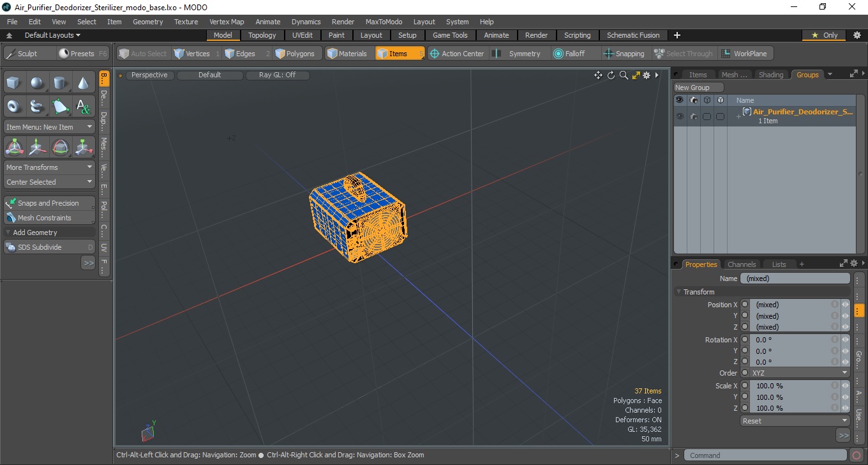The image size is (868, 465).
Task: Click the viewport pan move icon
Action: [x=598, y=75]
